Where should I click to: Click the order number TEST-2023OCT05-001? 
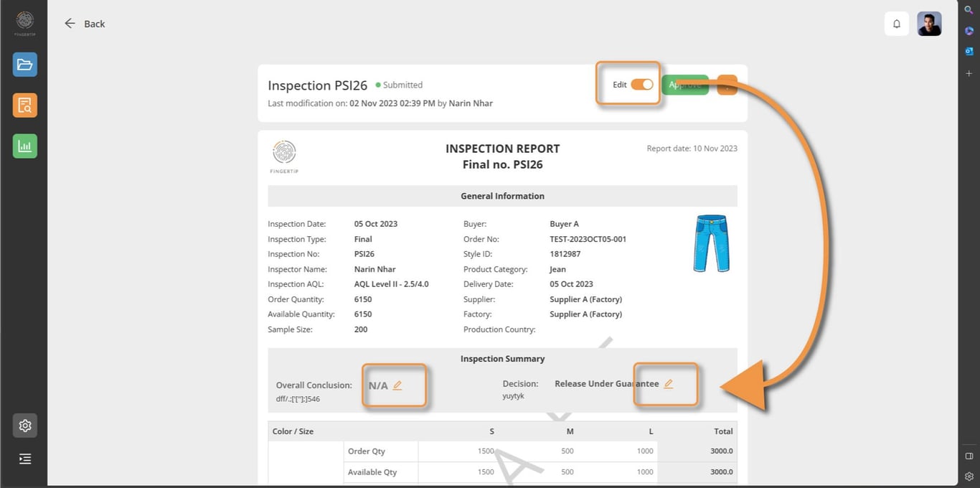[x=588, y=239]
